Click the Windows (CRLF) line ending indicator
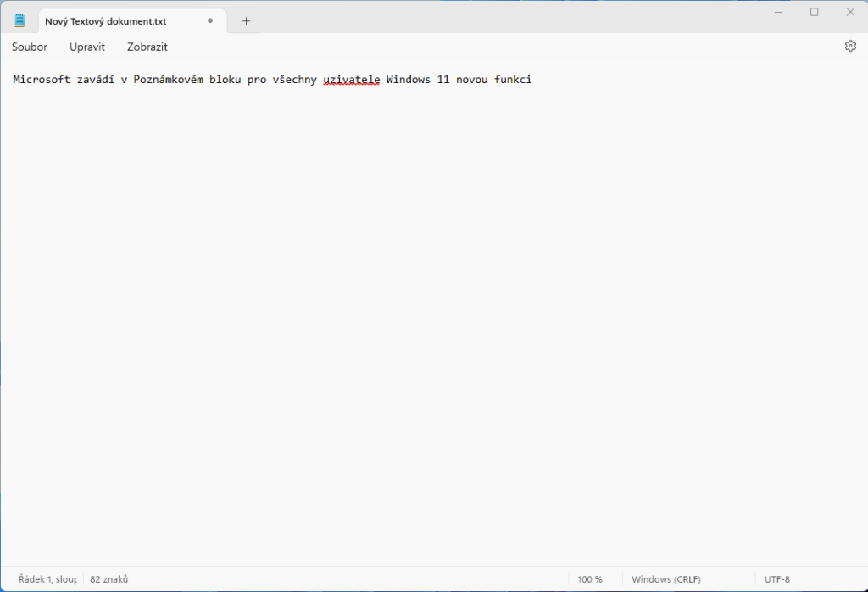Screen dimensions: 868x592 point(665,579)
